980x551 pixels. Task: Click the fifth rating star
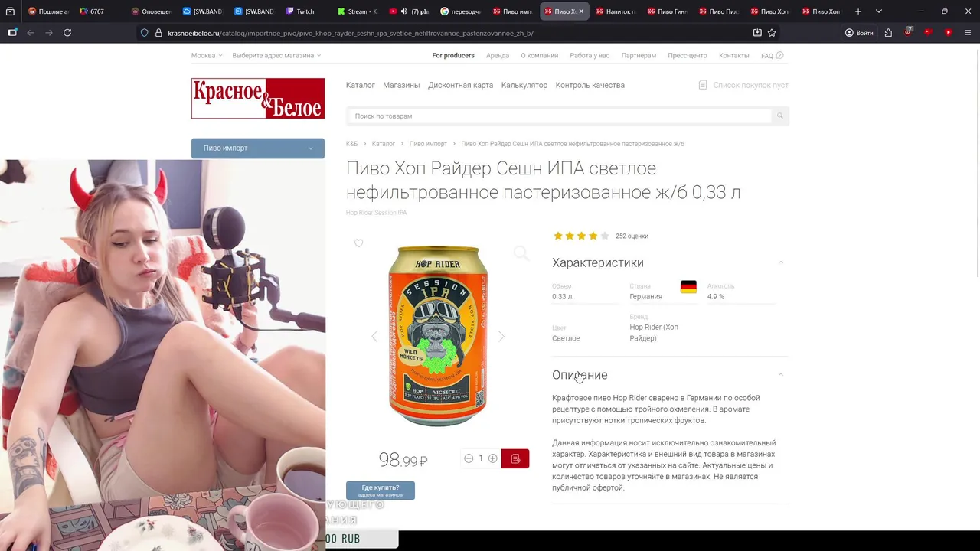click(605, 236)
